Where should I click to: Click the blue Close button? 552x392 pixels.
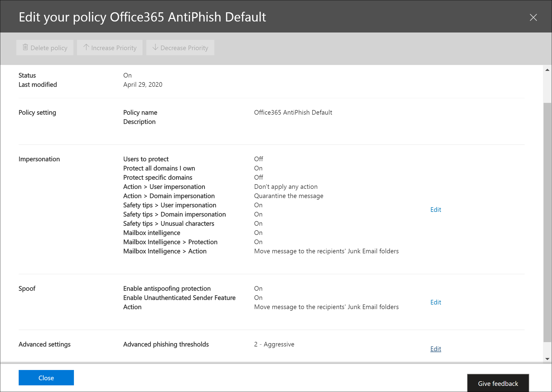pos(46,378)
